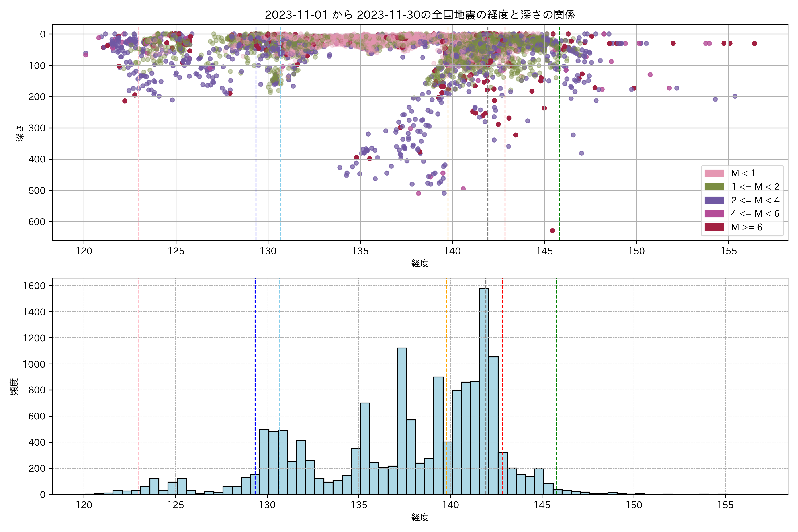Screen dimensions: 798x532
Task: Click the deepest earthquake point below 600
Action: [x=552, y=231]
